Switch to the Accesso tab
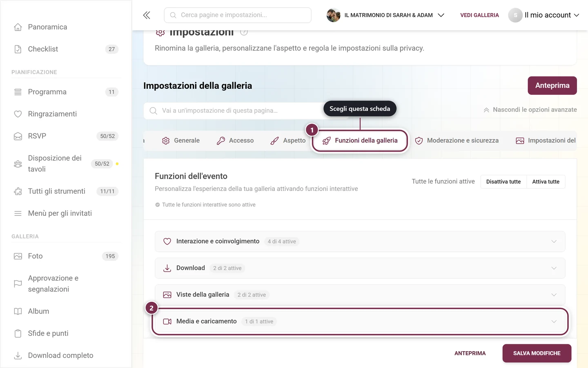588x368 pixels. coord(235,141)
